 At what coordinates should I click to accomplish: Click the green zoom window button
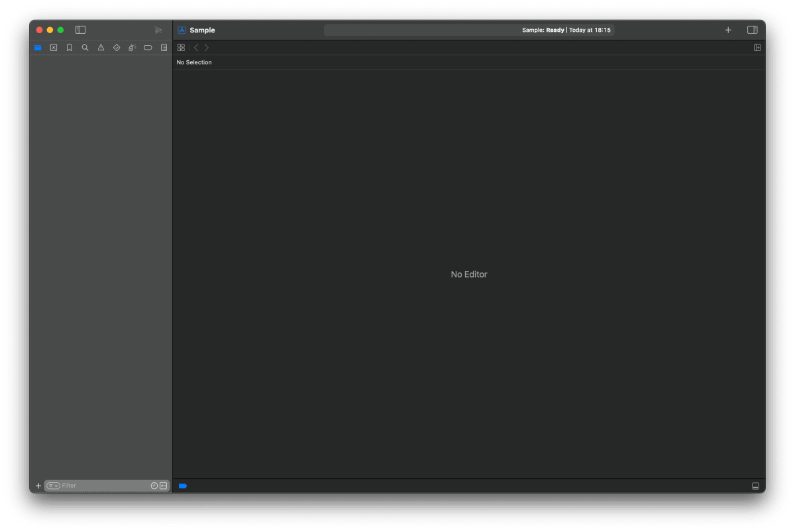pyautogui.click(x=60, y=30)
